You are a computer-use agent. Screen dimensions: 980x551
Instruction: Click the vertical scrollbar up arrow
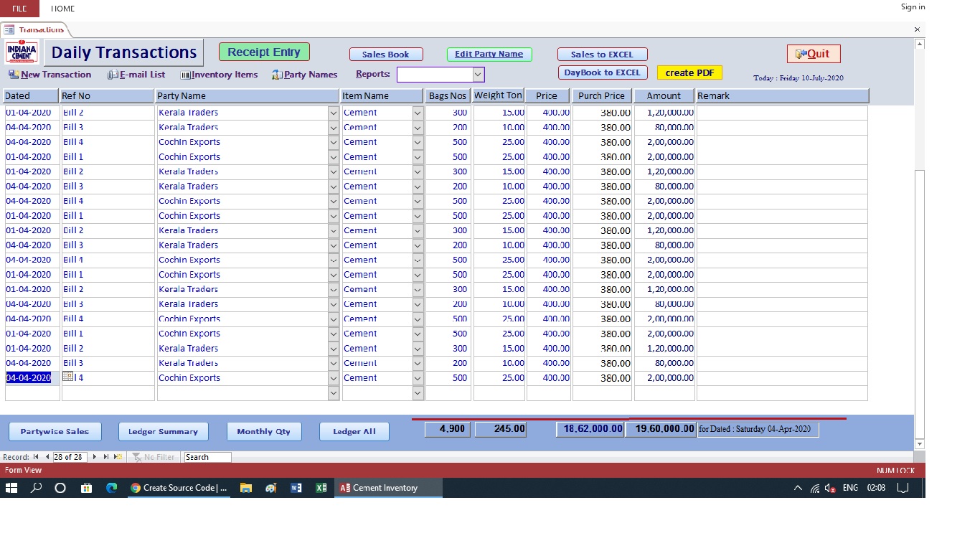point(920,44)
